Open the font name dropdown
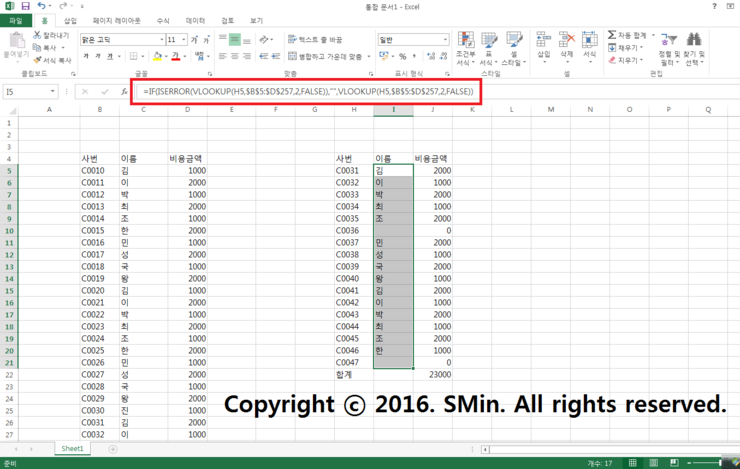 161,40
